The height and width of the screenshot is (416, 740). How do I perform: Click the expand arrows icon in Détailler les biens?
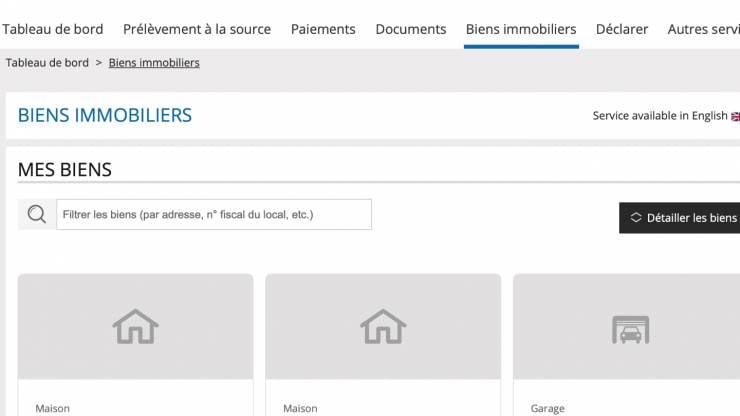coord(636,217)
